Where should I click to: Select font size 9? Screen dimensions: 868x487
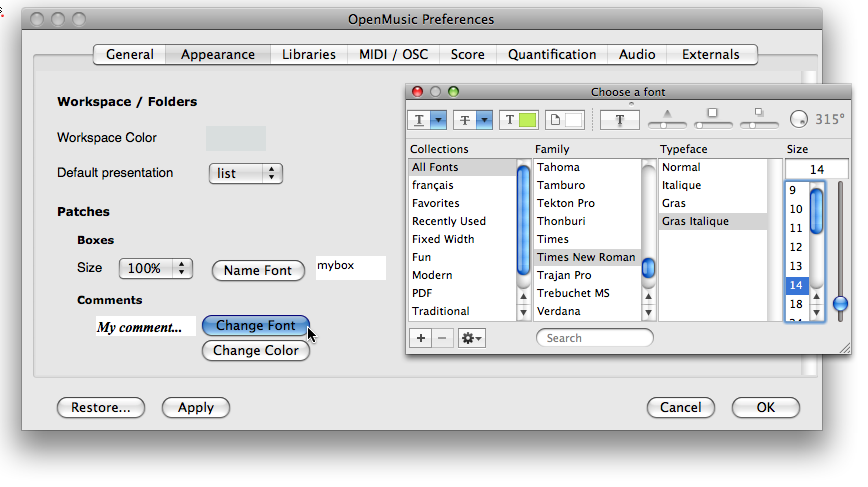point(797,190)
